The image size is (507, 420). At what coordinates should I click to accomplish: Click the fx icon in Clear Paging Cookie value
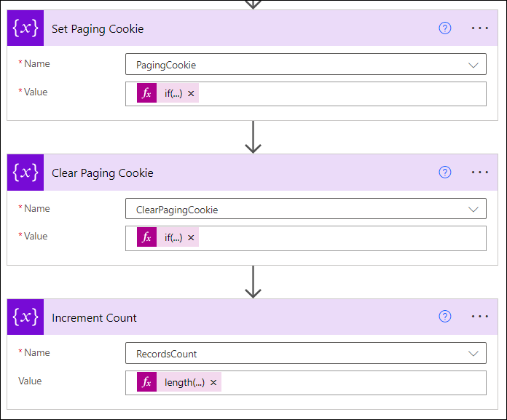pyautogui.click(x=147, y=237)
